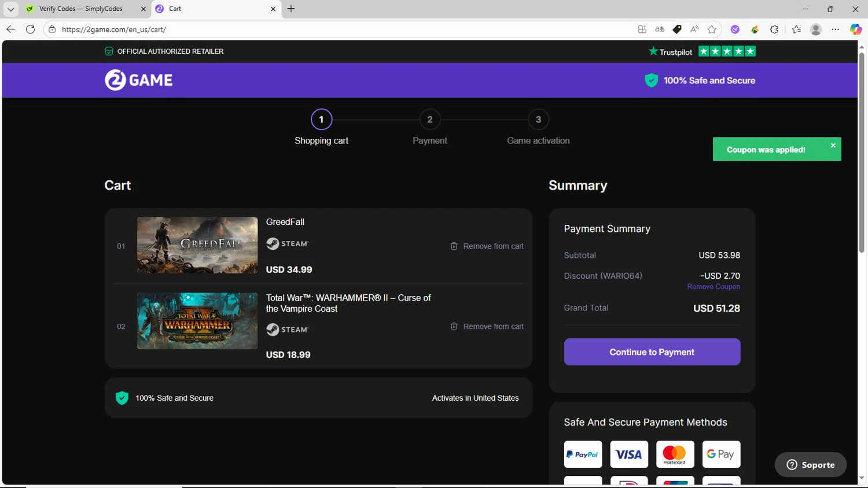The width and height of the screenshot is (868, 488).
Task: Click Trustpilot five green stars
Action: click(x=727, y=51)
